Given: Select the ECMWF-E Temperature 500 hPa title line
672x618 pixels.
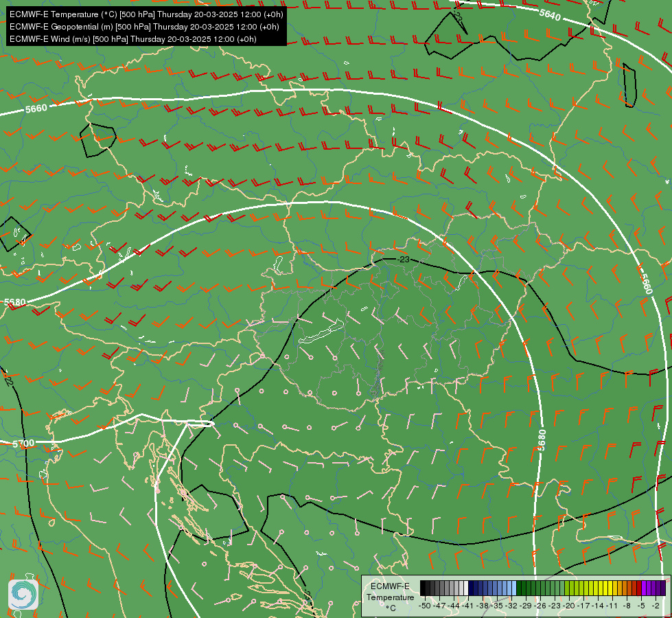Looking at the screenshot, I should [x=146, y=14].
